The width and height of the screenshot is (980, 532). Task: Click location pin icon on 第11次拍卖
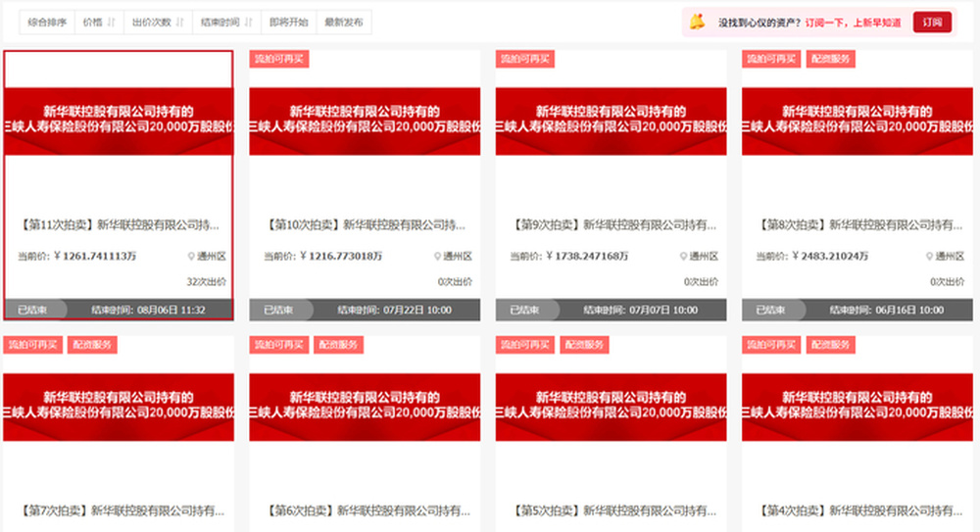[191, 257]
